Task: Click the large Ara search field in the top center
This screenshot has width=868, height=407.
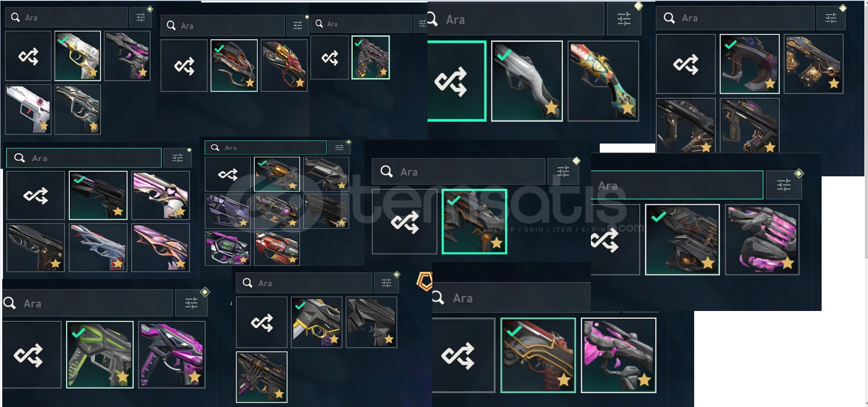Action: [x=516, y=19]
